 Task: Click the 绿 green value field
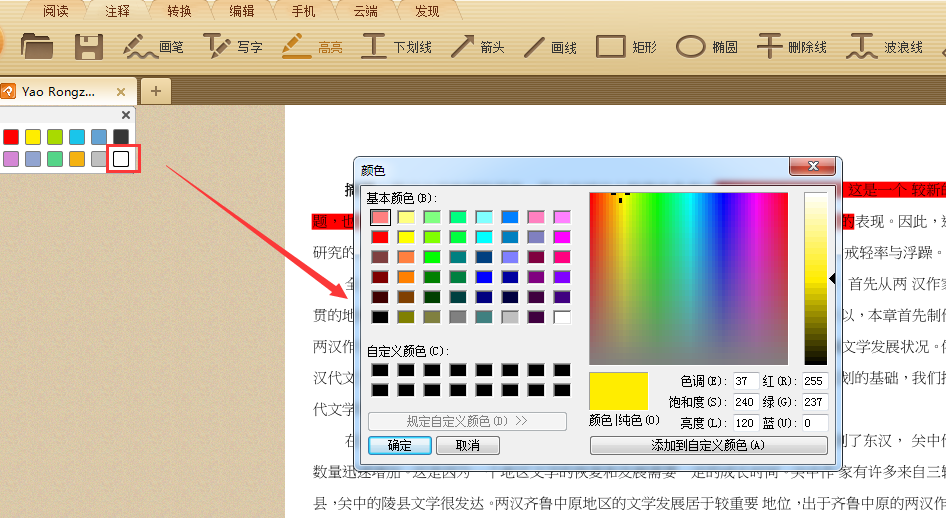coord(815,402)
